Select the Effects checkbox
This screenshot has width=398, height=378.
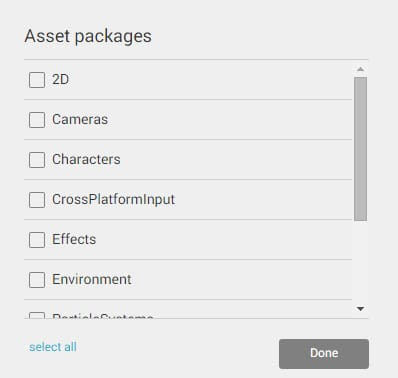(x=37, y=240)
